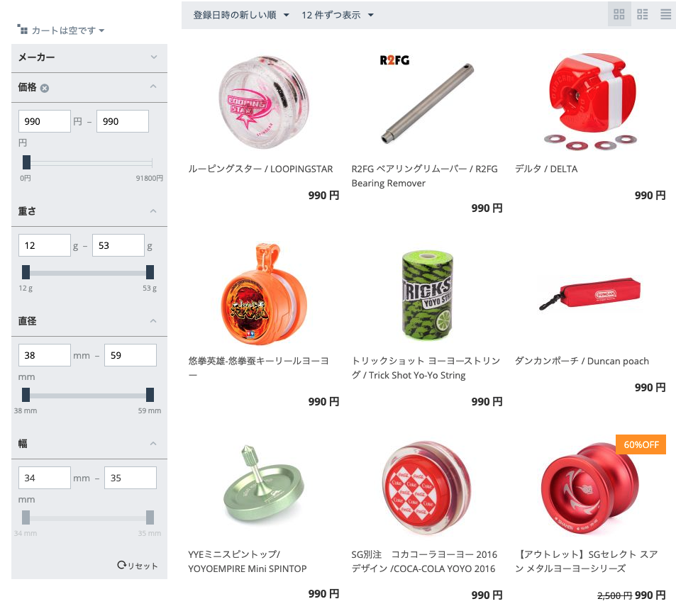
Task: Switch to plain list view icon
Action: click(x=665, y=15)
